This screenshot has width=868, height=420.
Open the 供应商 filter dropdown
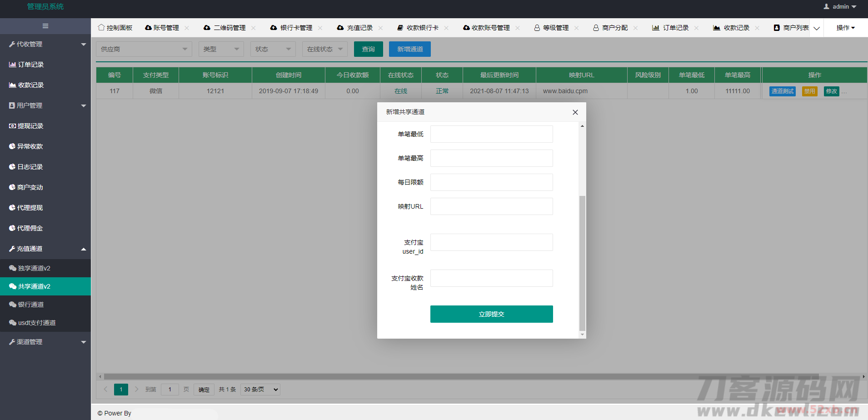tap(144, 49)
